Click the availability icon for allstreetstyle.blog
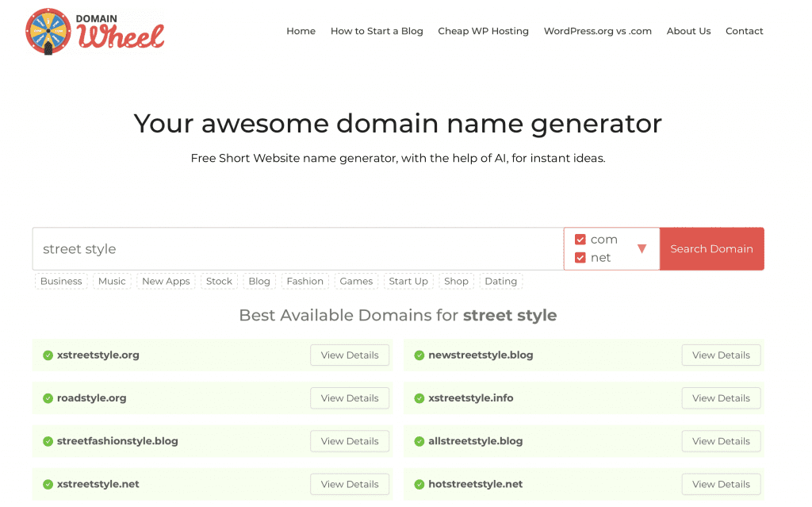812x507 pixels. click(x=418, y=440)
